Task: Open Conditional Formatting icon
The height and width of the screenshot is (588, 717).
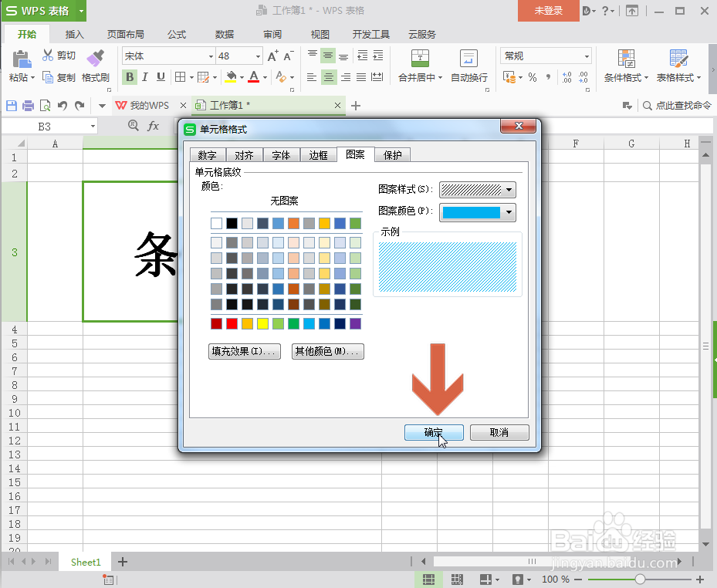Action: coord(627,59)
